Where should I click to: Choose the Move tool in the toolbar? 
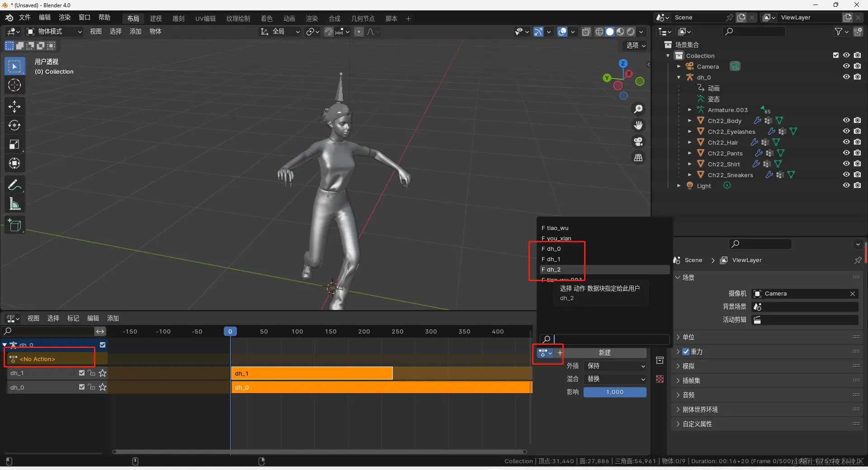coord(14,107)
